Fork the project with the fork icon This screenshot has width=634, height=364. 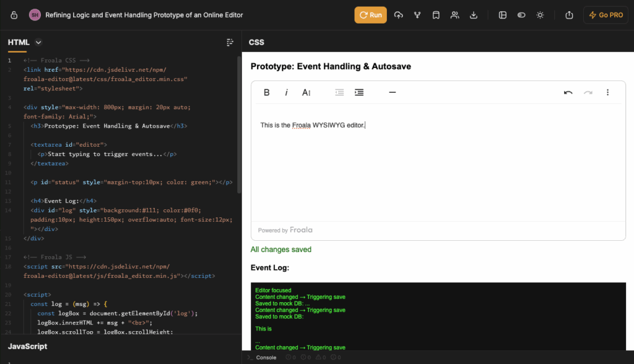(x=417, y=15)
